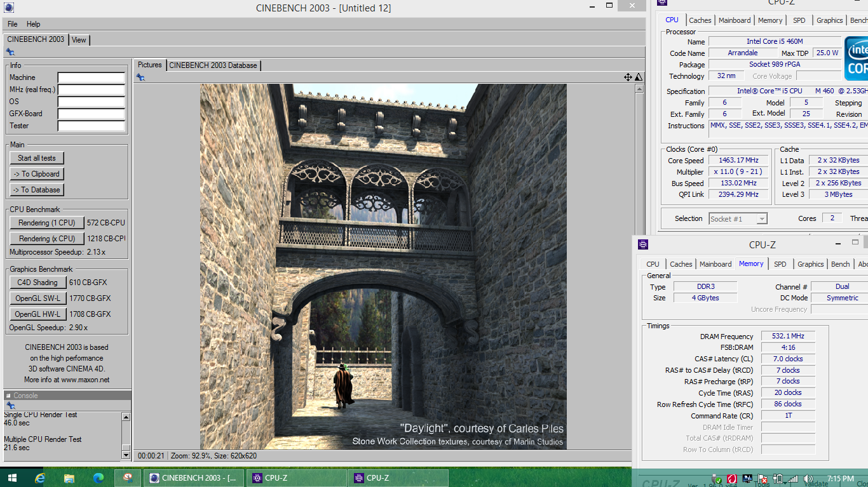Click the pin icon under the Pictures tab

[140, 77]
